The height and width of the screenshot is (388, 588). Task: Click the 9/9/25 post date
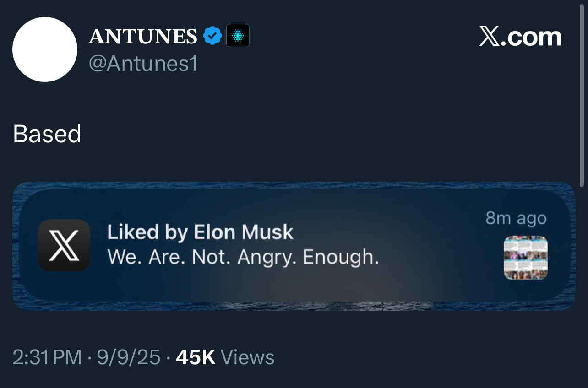click(129, 357)
